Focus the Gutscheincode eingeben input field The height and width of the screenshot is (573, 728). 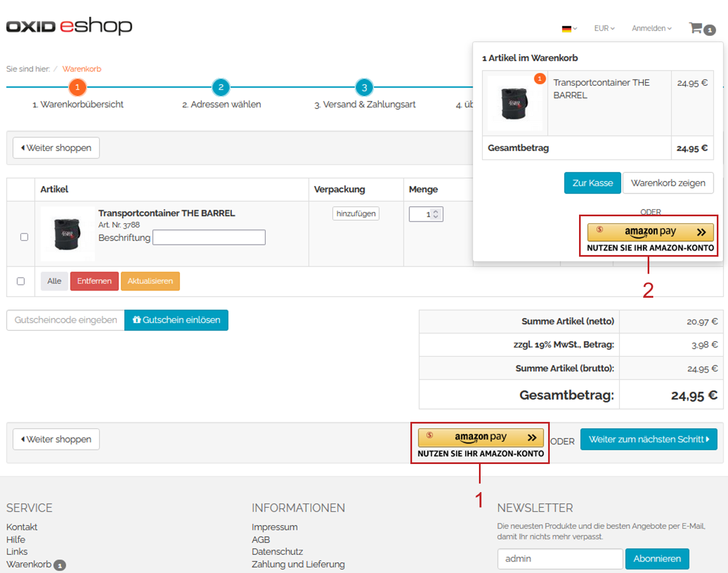tap(66, 320)
